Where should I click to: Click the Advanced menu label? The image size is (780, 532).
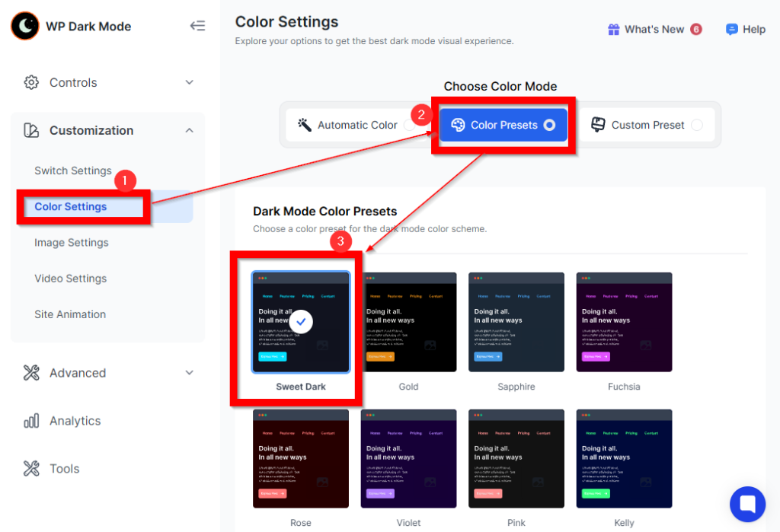coord(78,373)
